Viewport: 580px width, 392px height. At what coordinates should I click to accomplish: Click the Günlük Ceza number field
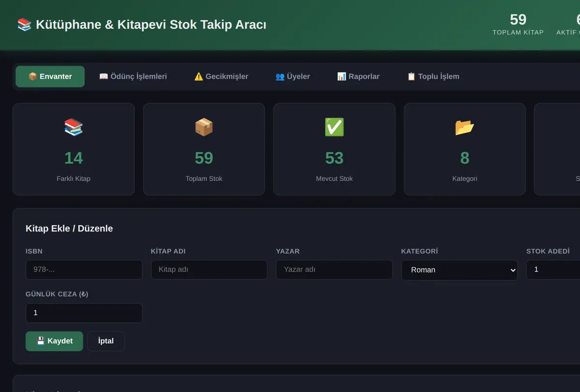[x=84, y=313]
